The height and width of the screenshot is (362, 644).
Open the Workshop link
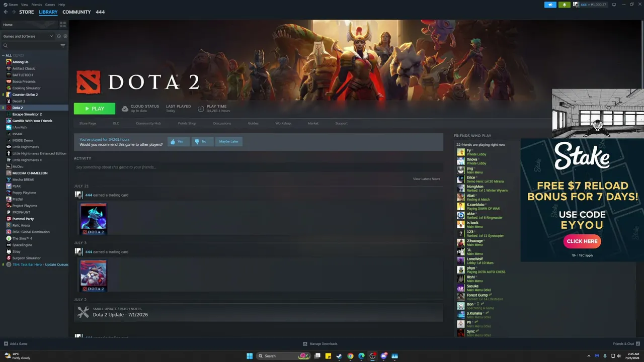point(283,123)
